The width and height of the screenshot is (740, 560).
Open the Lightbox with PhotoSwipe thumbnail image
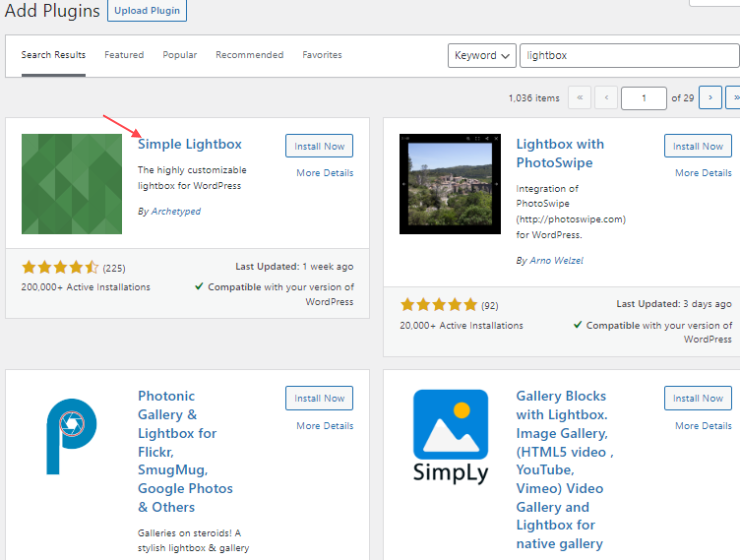click(x=450, y=184)
